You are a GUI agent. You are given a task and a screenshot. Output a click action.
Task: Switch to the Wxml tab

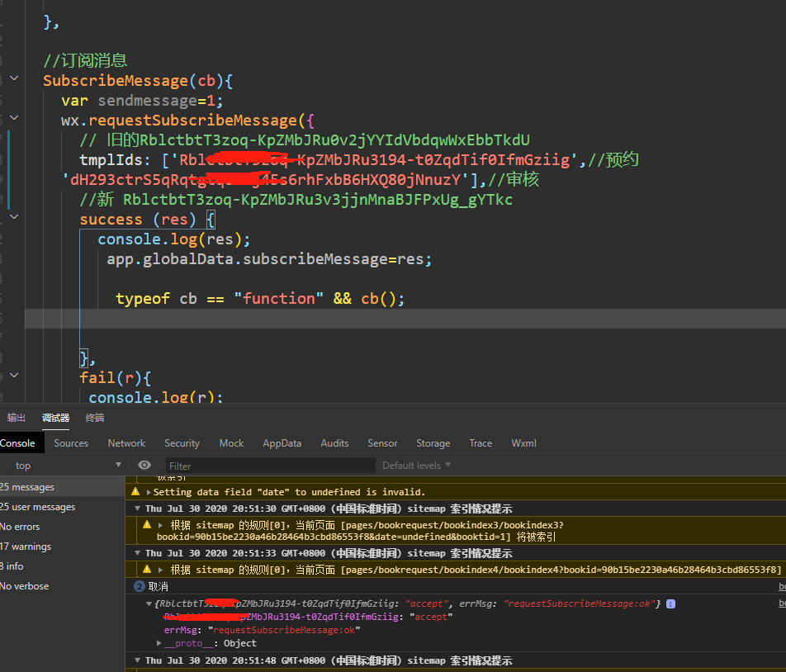point(523,443)
